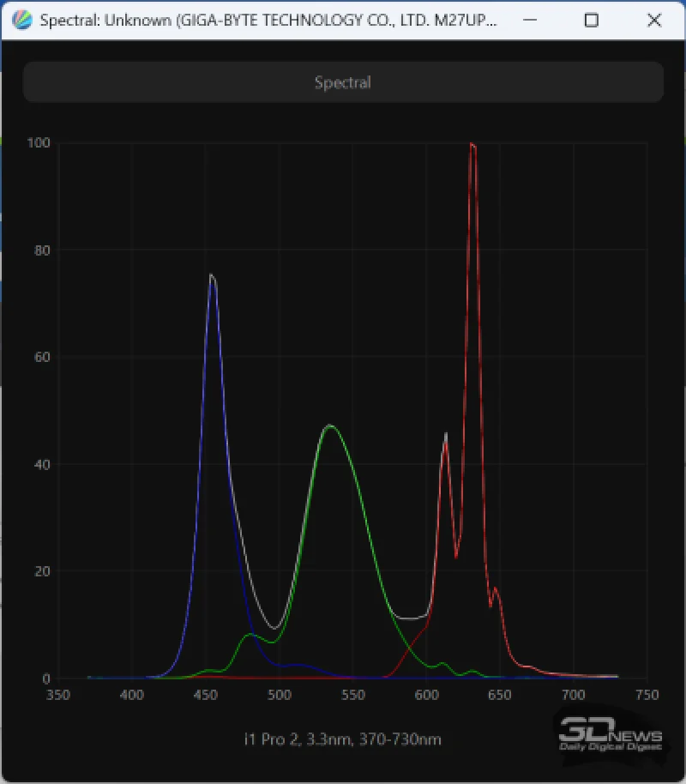Viewport: 686px width, 784px height.
Task: Click the 3DNews watermark logo
Action: pyautogui.click(x=610, y=735)
